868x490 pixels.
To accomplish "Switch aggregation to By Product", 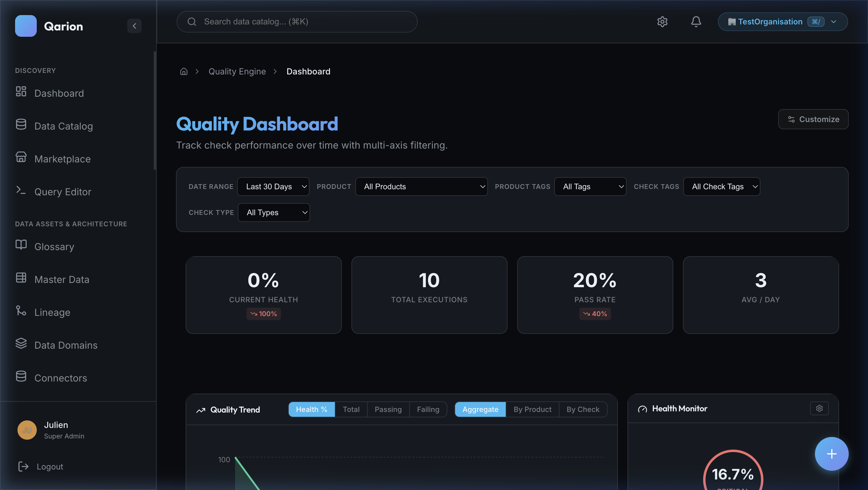I will click(532, 409).
